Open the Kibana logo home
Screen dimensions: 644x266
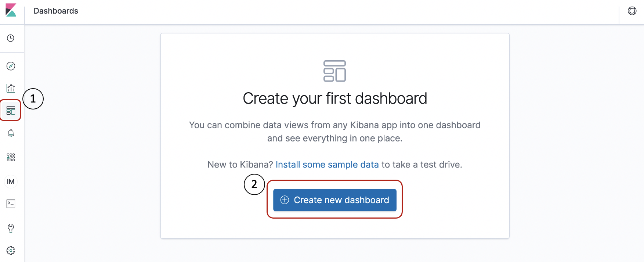(11, 10)
